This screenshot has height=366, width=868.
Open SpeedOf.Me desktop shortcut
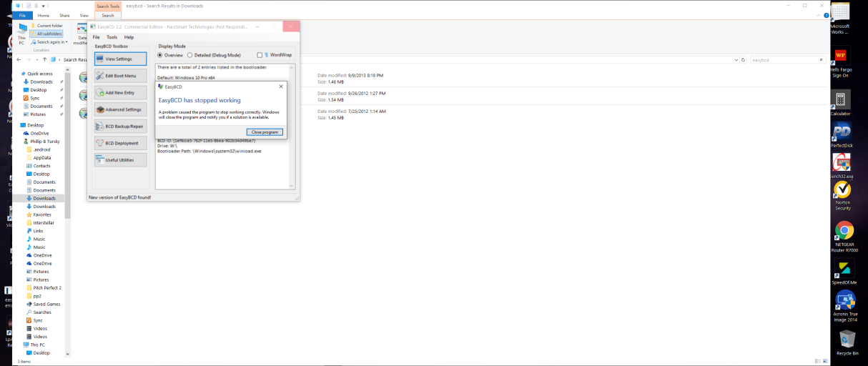tap(844, 272)
